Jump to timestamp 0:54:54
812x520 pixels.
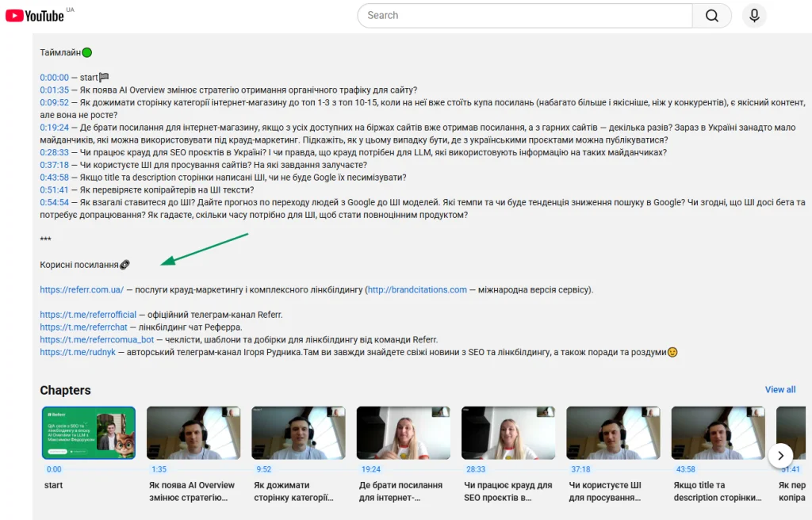[55, 202]
